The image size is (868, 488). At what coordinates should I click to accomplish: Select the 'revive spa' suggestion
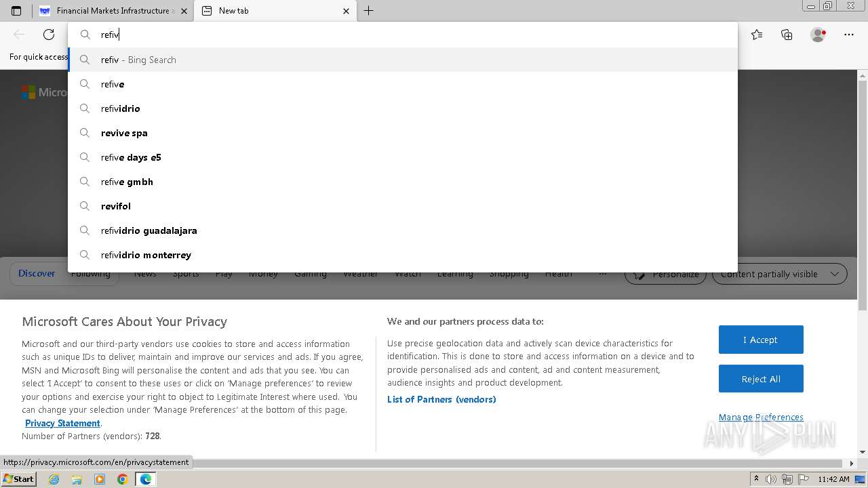pyautogui.click(x=403, y=133)
